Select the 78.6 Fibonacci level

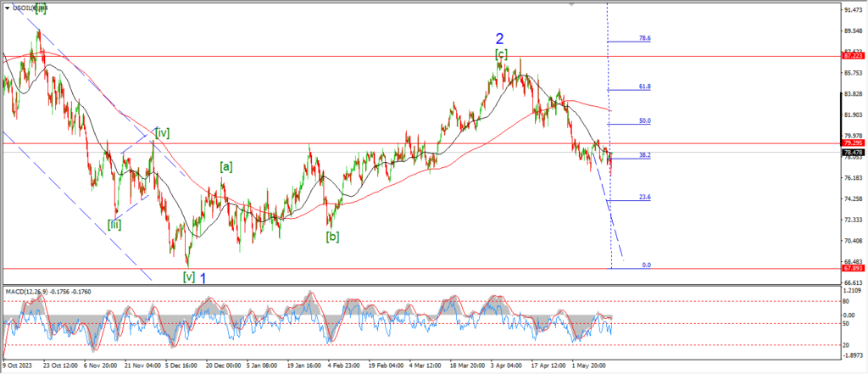point(644,39)
